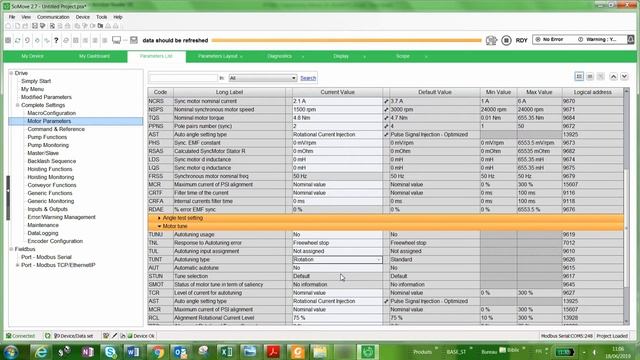
Task: Open the File menu
Action: pos(12,17)
